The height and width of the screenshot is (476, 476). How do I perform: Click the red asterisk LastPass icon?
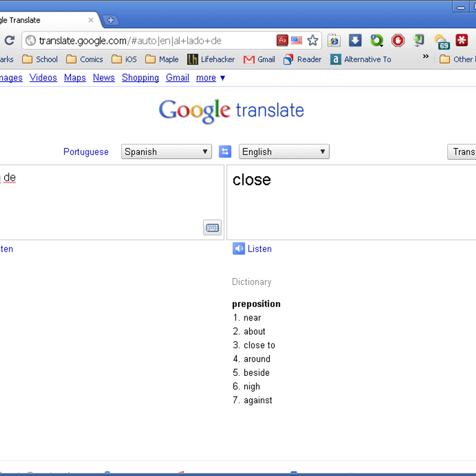[462, 40]
